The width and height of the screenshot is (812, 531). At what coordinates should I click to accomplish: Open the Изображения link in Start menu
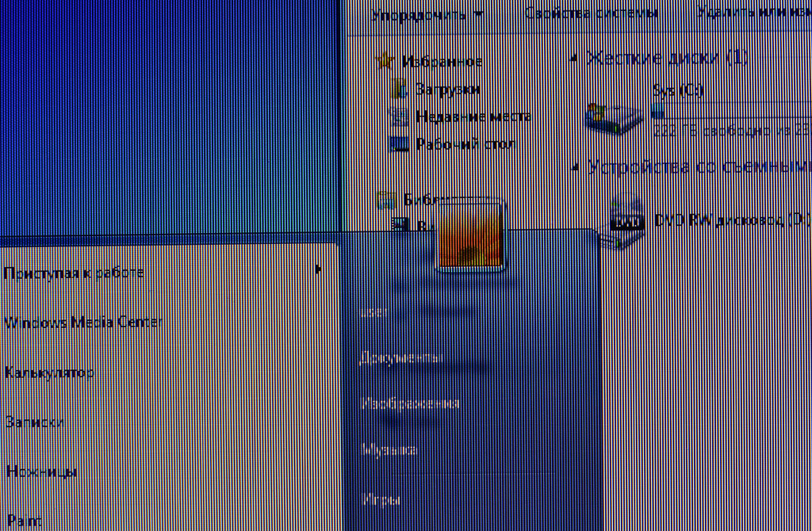tap(410, 403)
